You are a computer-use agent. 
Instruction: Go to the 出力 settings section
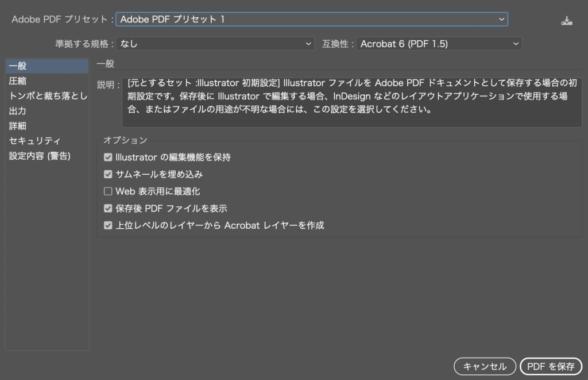(x=18, y=111)
